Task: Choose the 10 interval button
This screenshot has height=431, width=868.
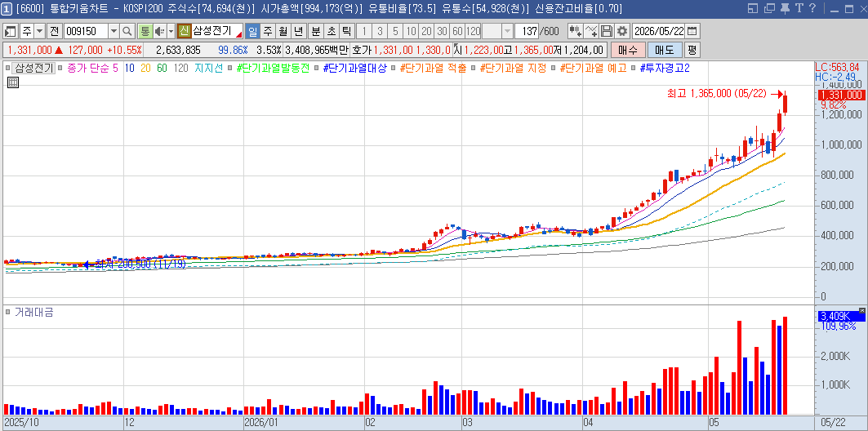Action: (x=411, y=31)
